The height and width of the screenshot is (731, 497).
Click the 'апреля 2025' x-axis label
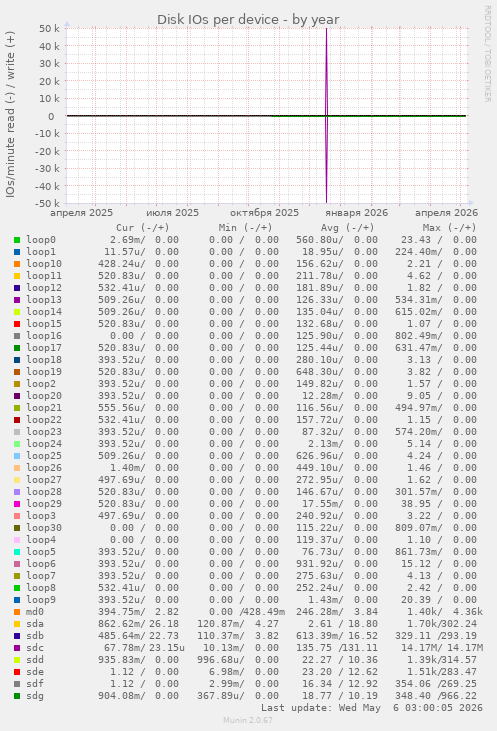(x=82, y=213)
